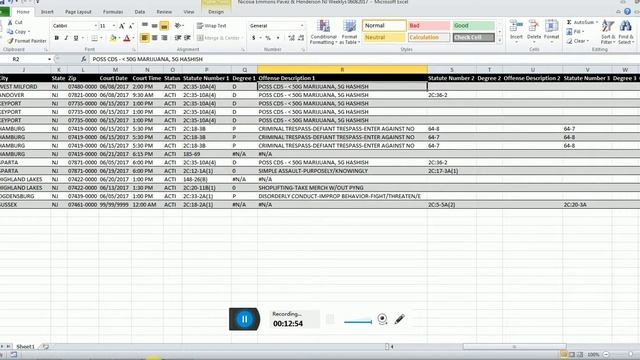Apply the fill color bucket
Image resolution: width=640 pixels, height=360 pixels.
(113, 38)
